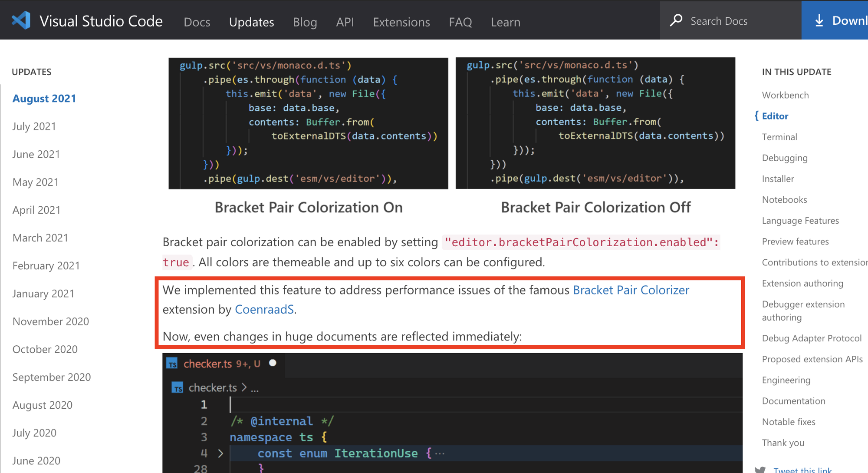This screenshot has height=473, width=868.
Task: Open the API navigation item
Action: click(345, 22)
